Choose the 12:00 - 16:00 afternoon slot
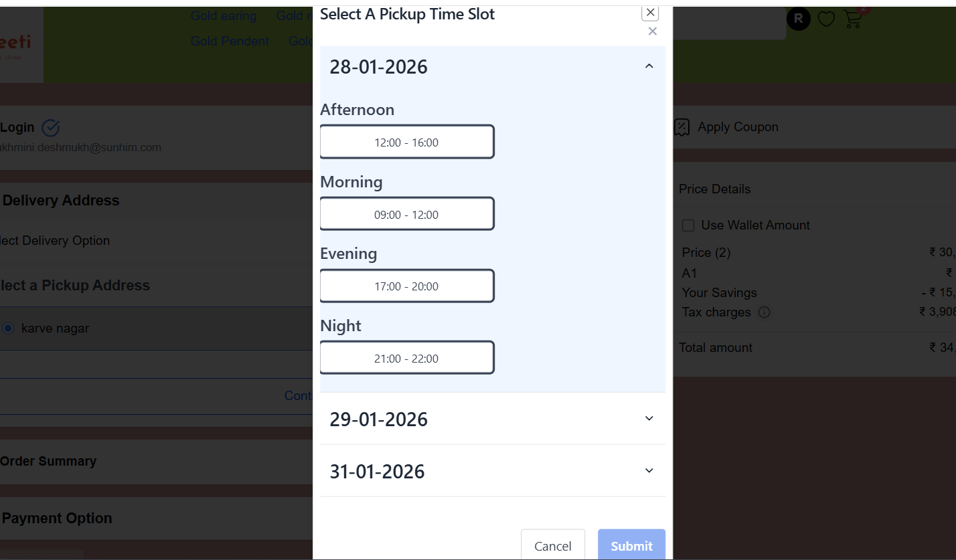 [407, 142]
